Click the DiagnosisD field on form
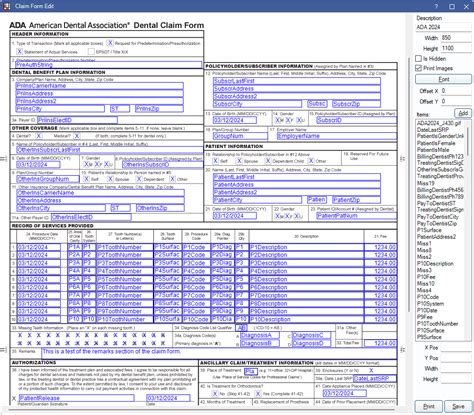Image resolution: width=474 pixels, height=415 pixels. click(x=311, y=343)
